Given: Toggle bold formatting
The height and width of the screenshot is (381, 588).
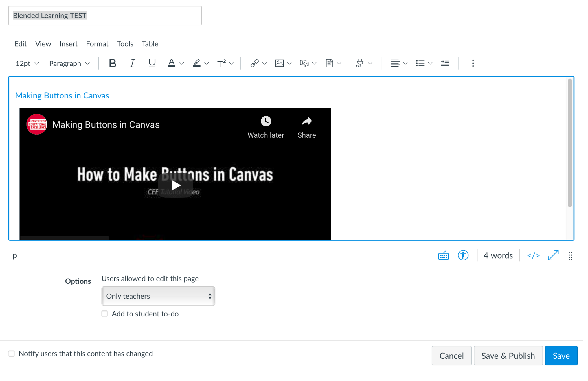Looking at the screenshot, I should click(112, 63).
